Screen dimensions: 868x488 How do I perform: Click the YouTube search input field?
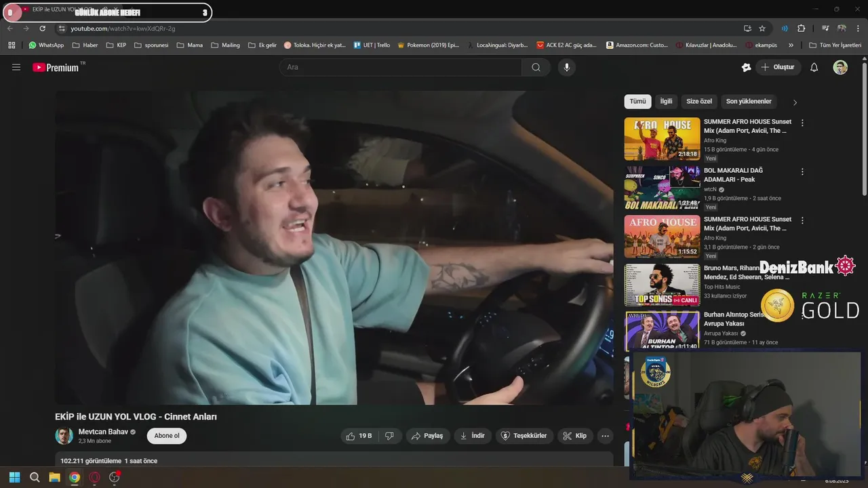click(x=400, y=67)
